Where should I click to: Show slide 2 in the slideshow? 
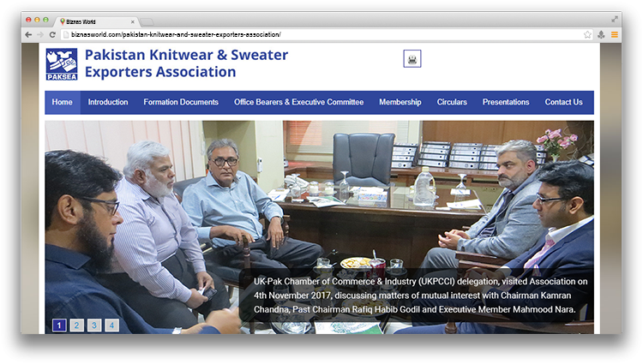click(77, 325)
